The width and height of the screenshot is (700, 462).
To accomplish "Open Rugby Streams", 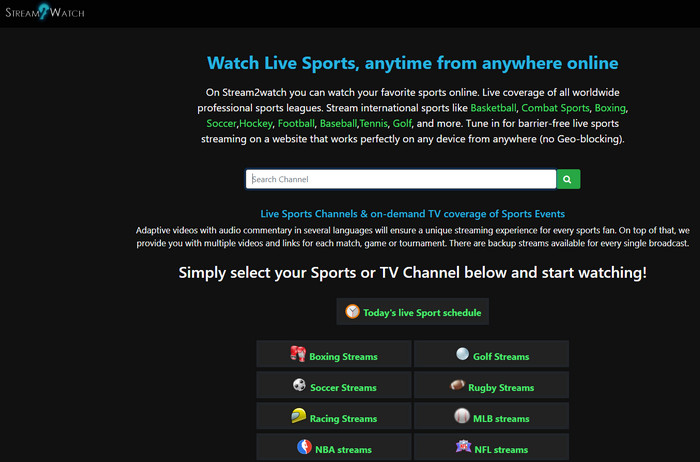I will click(x=492, y=385).
